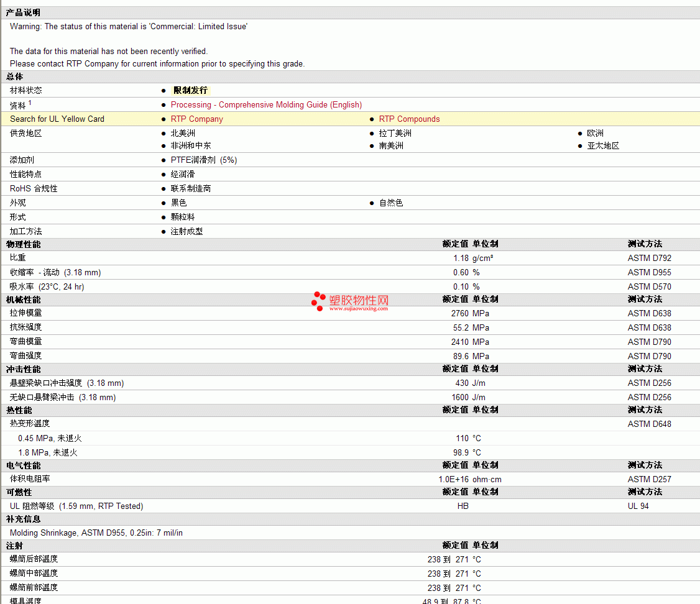This screenshot has width=700, height=604.
Task: Click the 可燃性 section header
Action: pos(19,493)
